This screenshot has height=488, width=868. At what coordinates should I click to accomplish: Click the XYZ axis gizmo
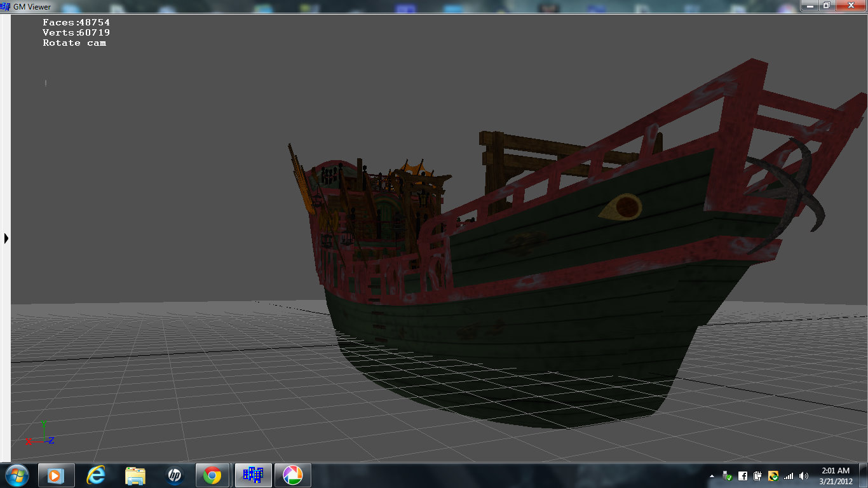point(40,433)
